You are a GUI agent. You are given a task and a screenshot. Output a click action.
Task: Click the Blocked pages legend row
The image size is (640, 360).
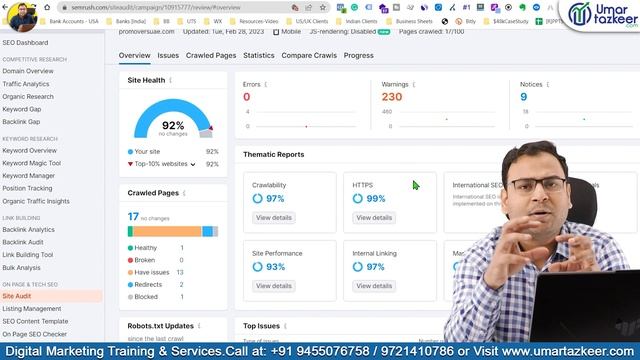(x=156, y=297)
